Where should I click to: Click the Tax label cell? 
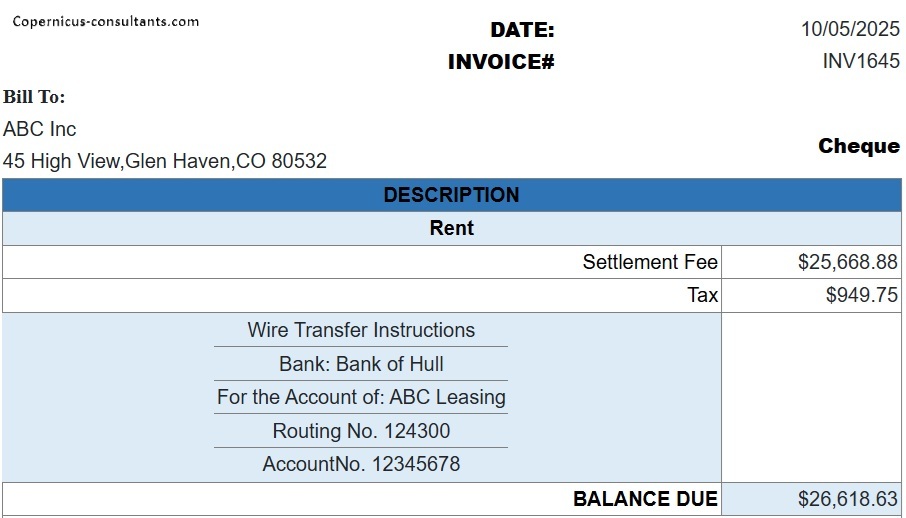702,295
